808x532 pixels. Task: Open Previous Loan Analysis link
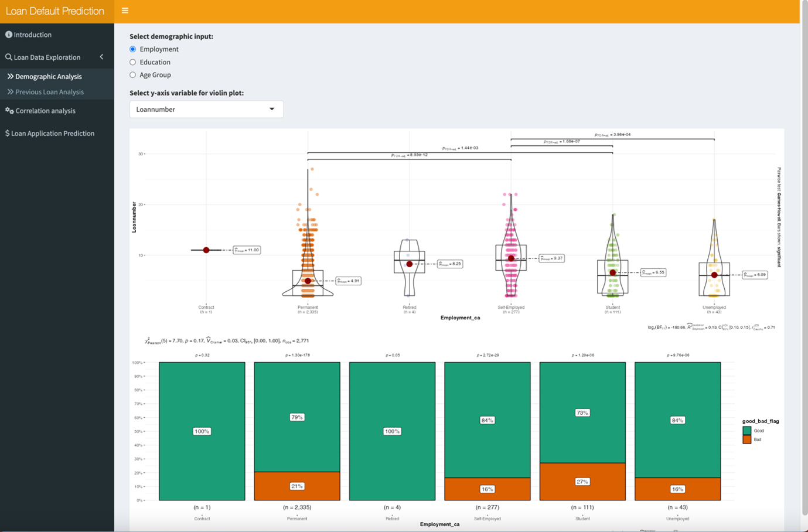click(x=49, y=92)
